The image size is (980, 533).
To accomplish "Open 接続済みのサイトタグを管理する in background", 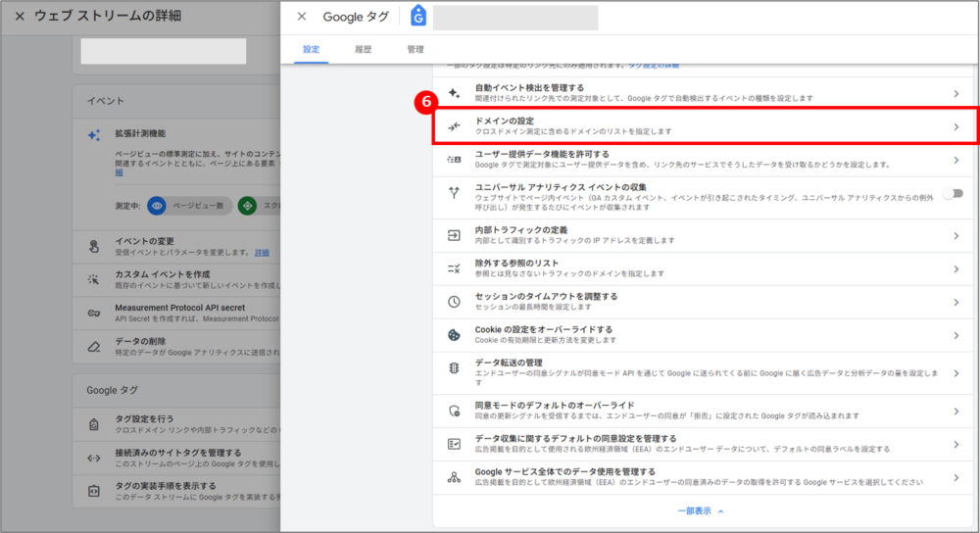I will click(176, 458).
